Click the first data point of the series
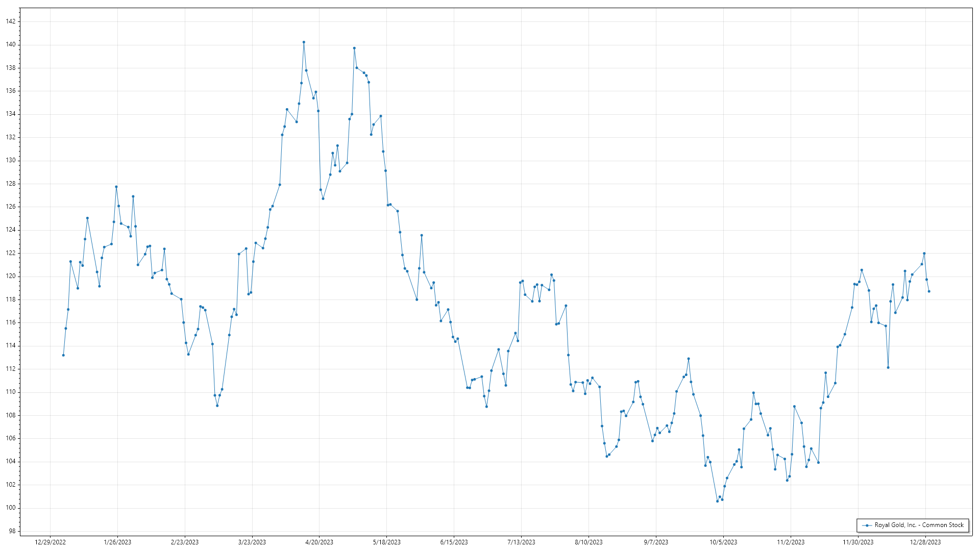 [x=63, y=355]
